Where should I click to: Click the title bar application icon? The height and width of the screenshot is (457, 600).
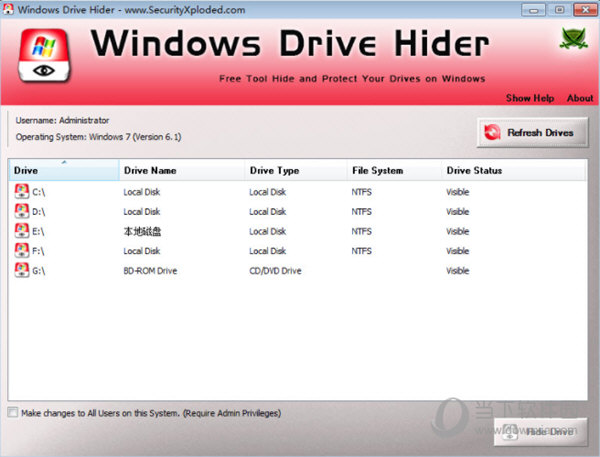point(8,10)
